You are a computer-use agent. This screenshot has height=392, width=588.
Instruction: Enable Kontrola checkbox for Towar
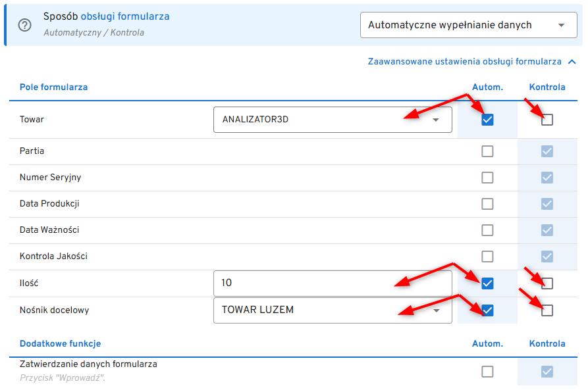[547, 120]
